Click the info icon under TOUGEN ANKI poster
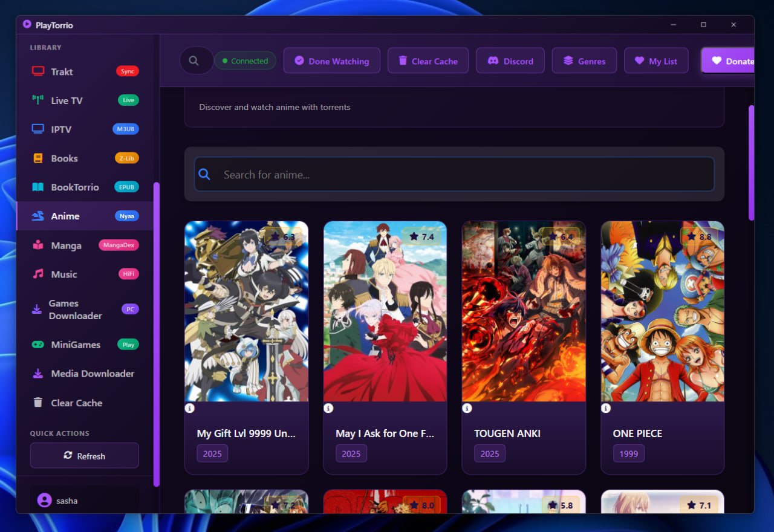The height and width of the screenshot is (532, 774). click(467, 408)
